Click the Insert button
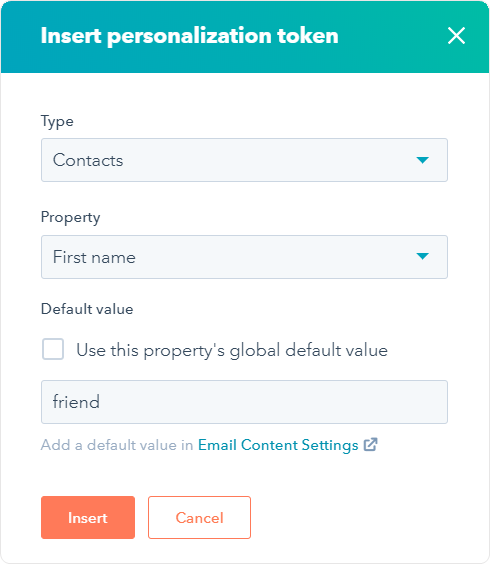 (88, 518)
